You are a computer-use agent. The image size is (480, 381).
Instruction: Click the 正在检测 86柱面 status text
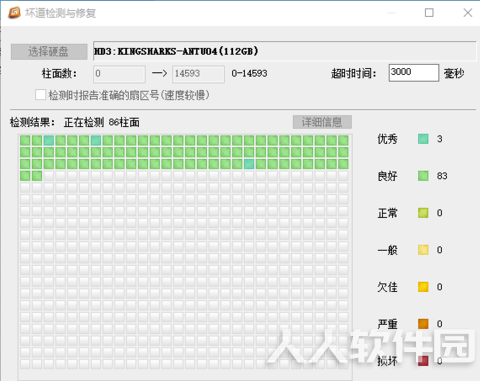102,122
